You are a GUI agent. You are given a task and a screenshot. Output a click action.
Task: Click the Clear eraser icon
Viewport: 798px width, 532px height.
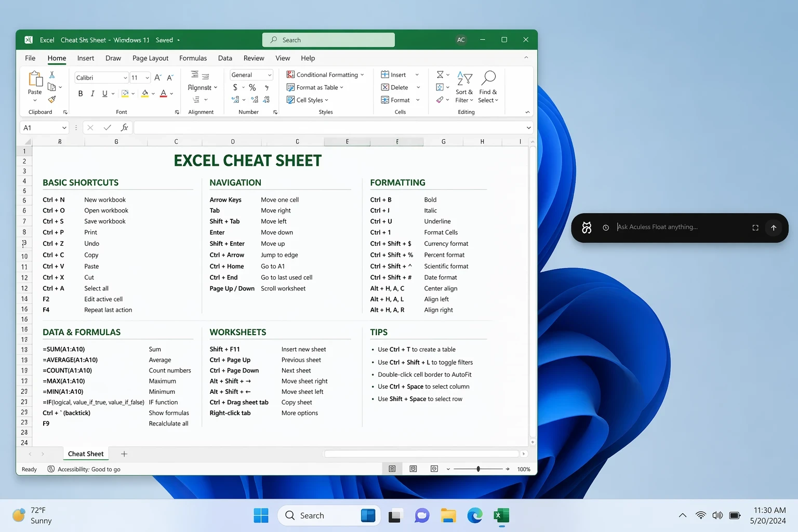(x=440, y=100)
